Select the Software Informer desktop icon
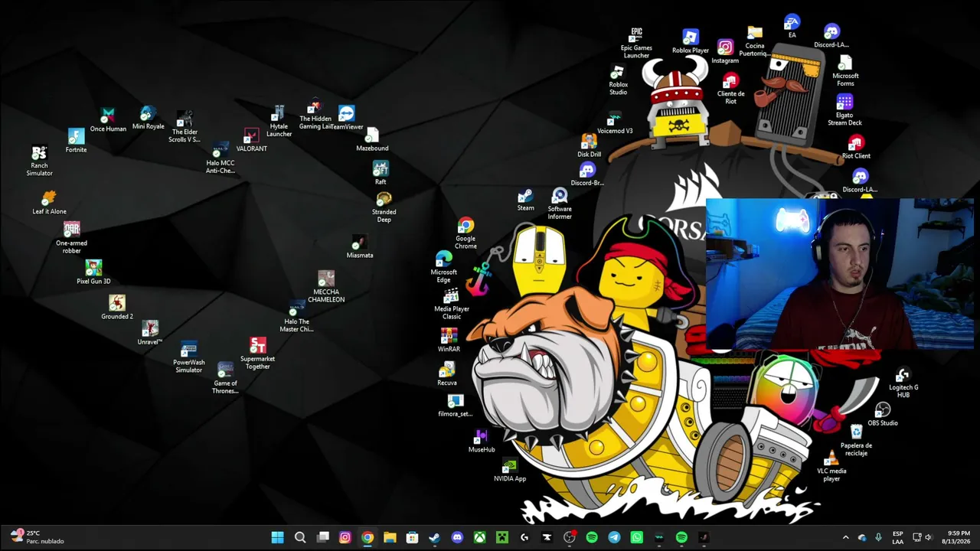Image resolution: width=980 pixels, height=551 pixels. coord(560,204)
